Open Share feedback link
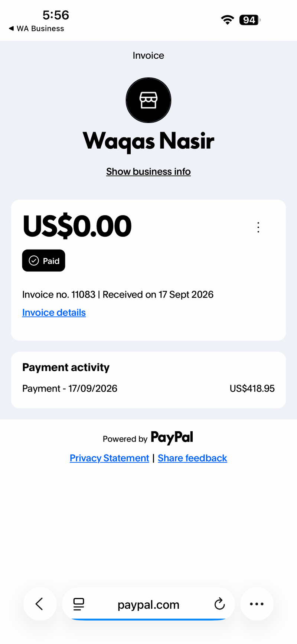 point(192,458)
